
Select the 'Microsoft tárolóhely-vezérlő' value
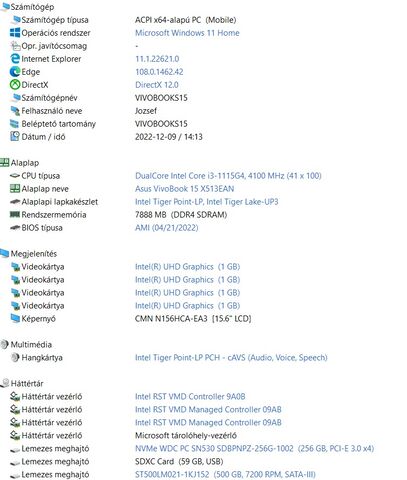(x=186, y=435)
